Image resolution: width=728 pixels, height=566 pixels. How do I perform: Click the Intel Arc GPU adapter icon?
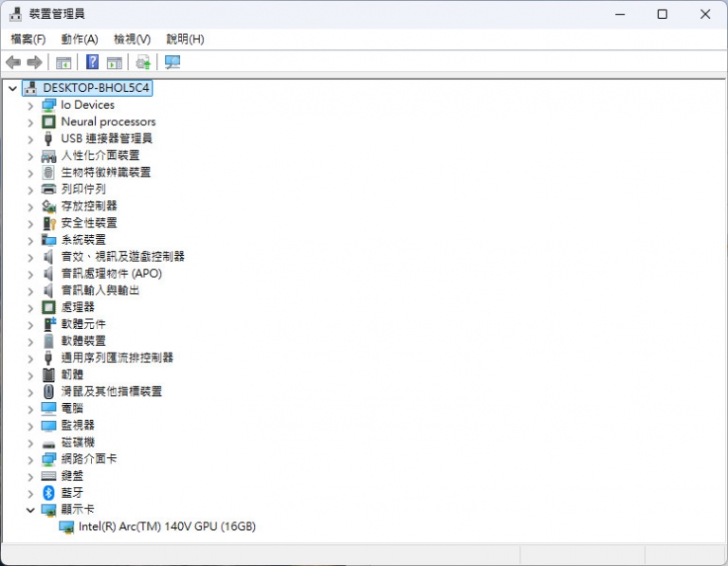click(x=66, y=527)
